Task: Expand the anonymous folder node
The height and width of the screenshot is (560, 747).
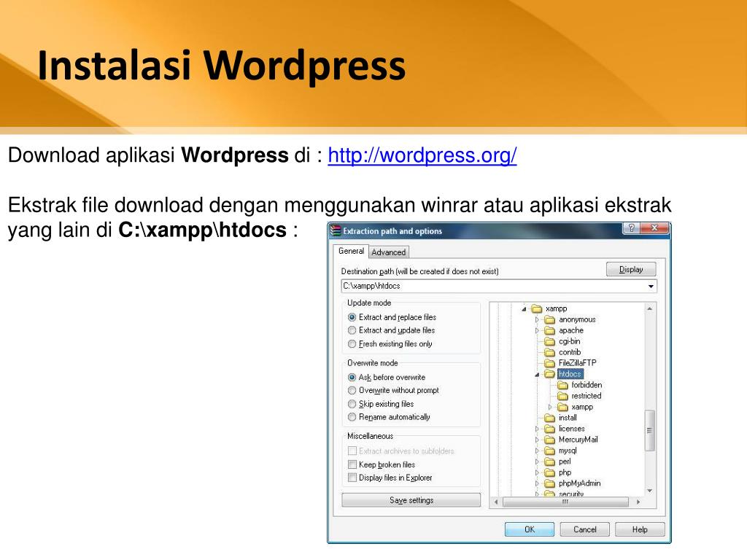Action: click(x=537, y=319)
